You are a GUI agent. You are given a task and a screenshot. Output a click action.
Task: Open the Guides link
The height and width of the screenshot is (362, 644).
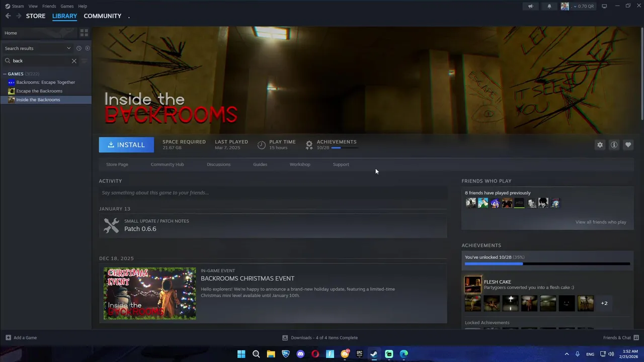[260, 164]
